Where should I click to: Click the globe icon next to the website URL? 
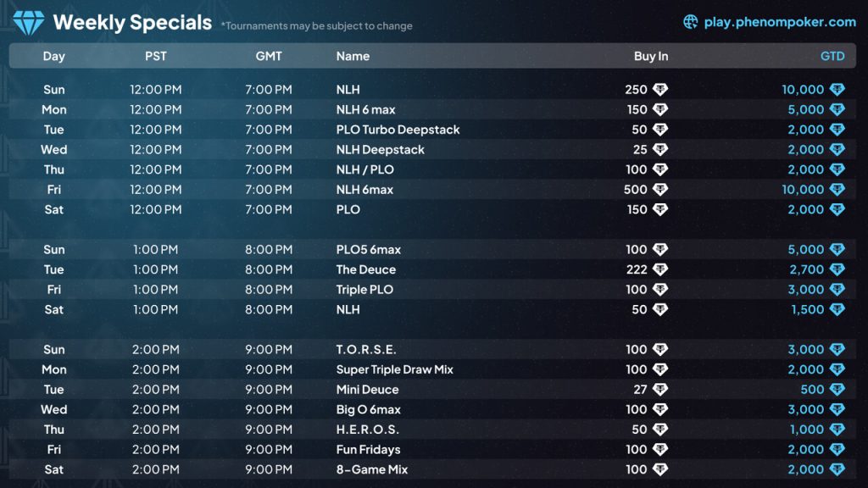691,22
